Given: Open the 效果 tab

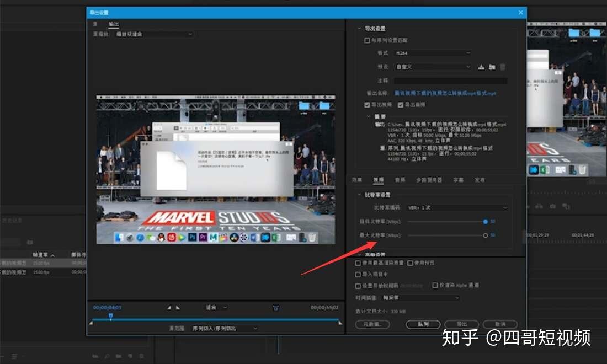Looking at the screenshot, I should coord(357,180).
